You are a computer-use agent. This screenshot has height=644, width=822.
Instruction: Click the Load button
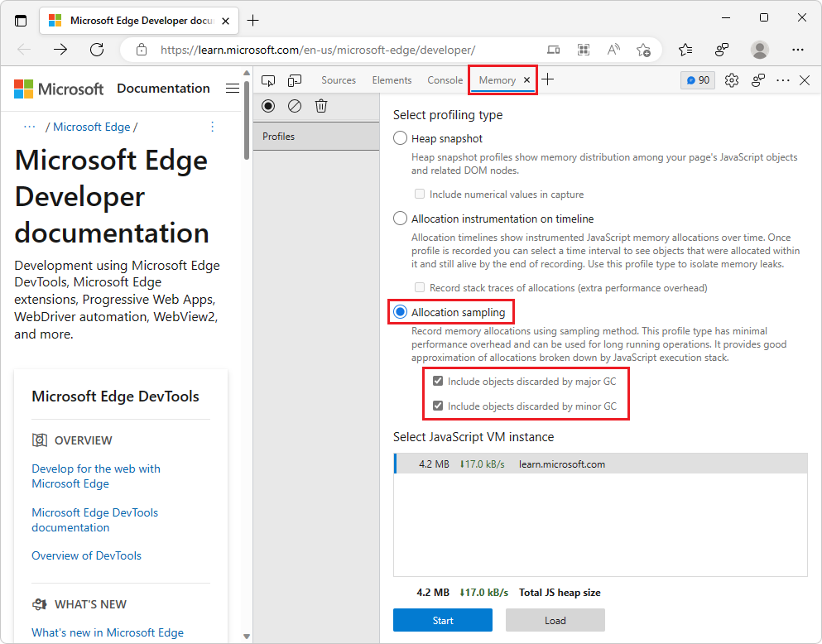click(x=555, y=620)
